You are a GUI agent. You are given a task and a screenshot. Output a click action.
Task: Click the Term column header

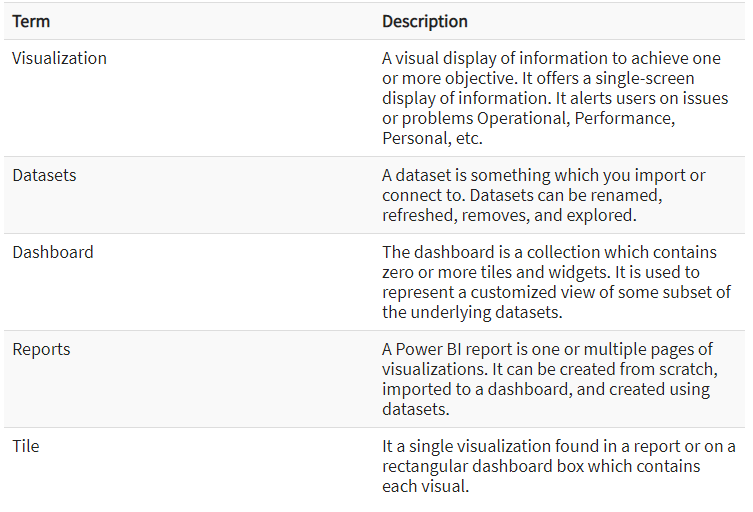[31, 22]
